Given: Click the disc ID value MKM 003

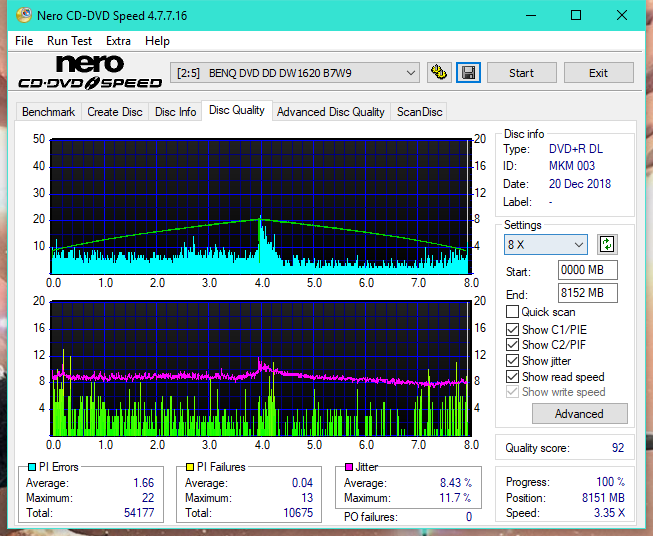Looking at the screenshot, I should 572,166.
